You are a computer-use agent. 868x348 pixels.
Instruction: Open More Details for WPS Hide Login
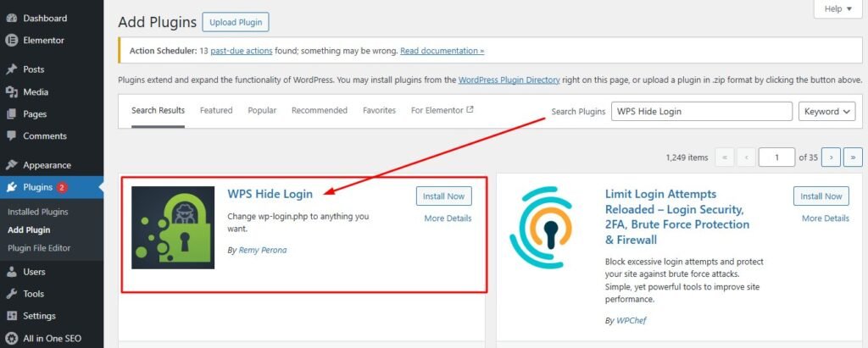[x=448, y=218]
